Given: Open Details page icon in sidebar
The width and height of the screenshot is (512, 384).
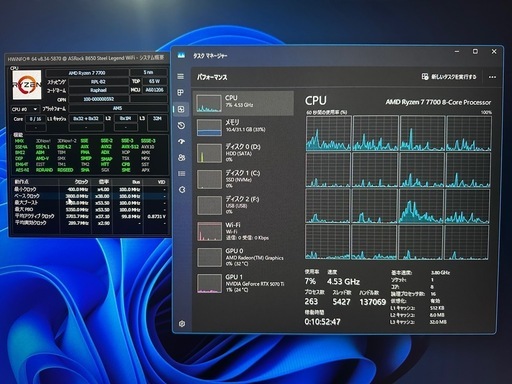Looking at the screenshot, I should [182, 174].
